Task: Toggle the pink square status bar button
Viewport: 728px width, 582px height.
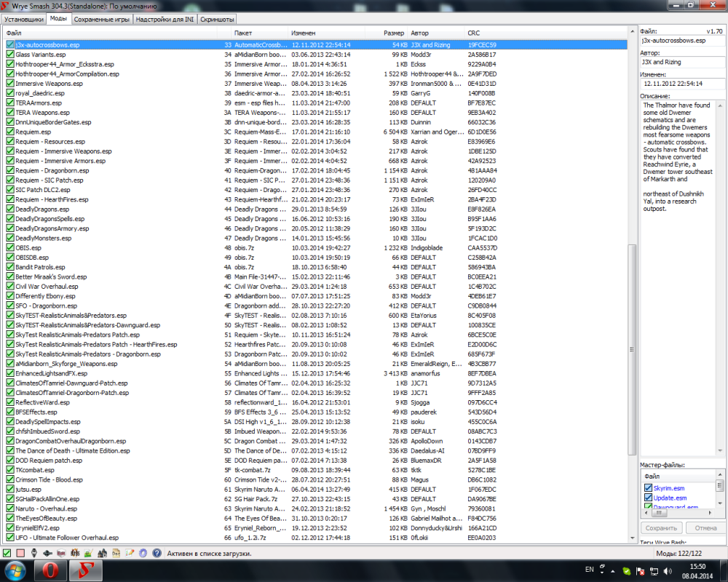Action: coord(20,553)
